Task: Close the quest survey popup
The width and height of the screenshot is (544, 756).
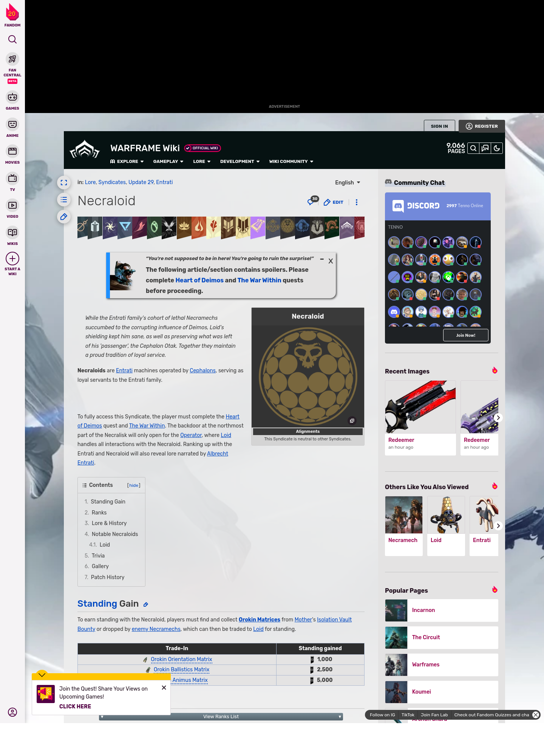Action: click(x=164, y=688)
